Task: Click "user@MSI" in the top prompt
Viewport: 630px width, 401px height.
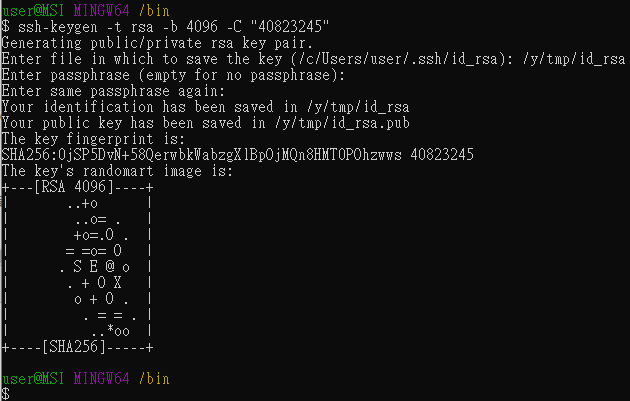Action: pyautogui.click(x=30, y=9)
